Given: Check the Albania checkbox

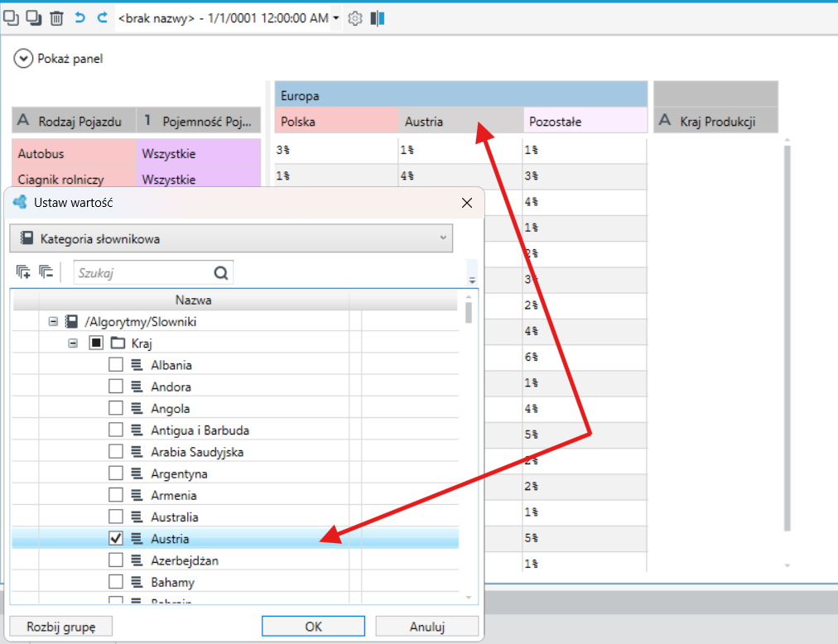Looking at the screenshot, I should (x=115, y=364).
